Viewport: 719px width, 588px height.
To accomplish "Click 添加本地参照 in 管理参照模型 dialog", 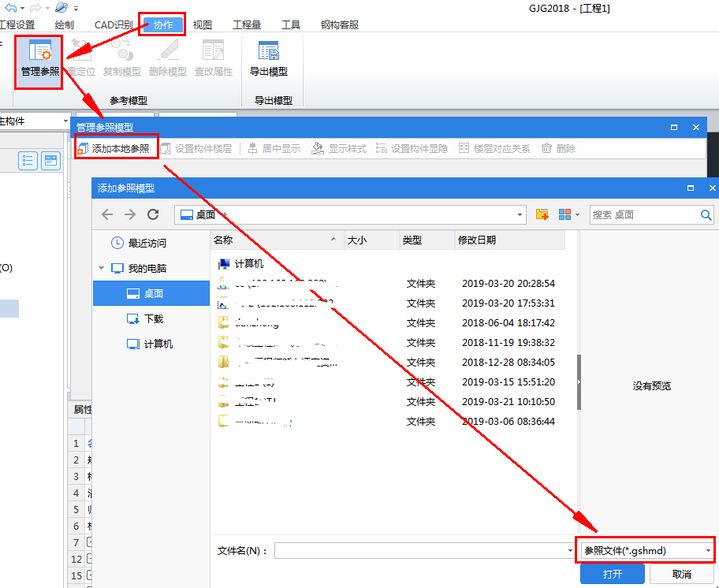I will pyautogui.click(x=116, y=147).
